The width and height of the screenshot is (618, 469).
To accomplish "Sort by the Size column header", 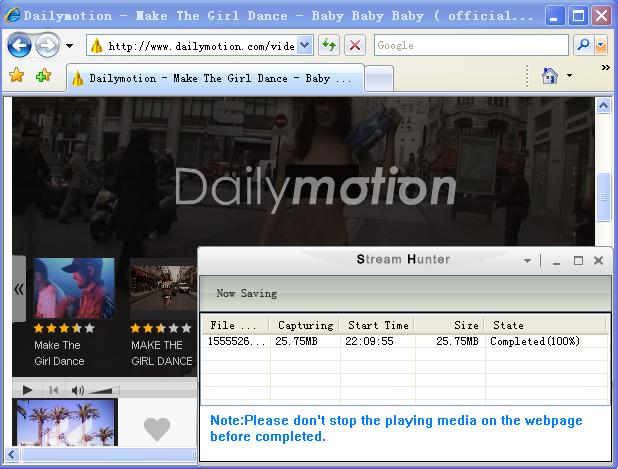I will point(450,325).
